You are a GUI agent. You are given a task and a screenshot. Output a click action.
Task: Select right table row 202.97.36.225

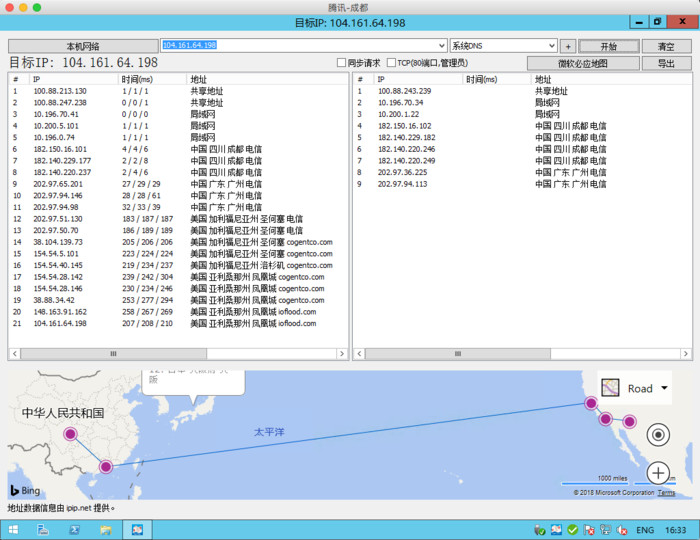[522, 172]
